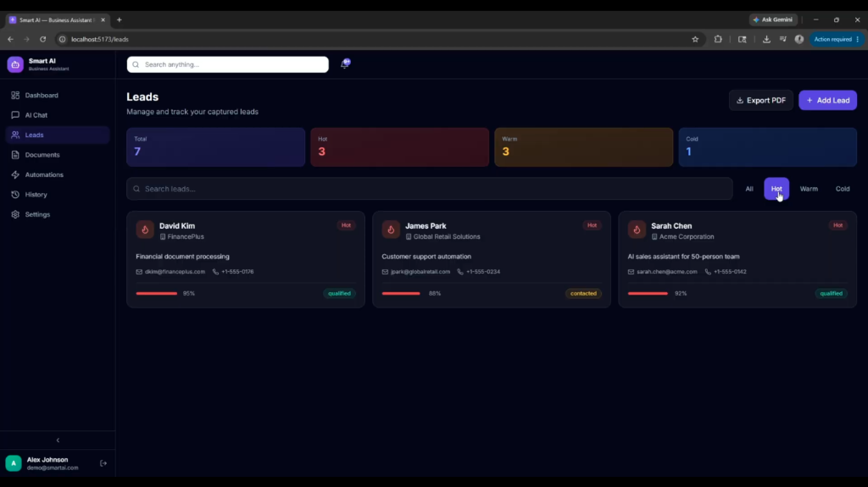Open browser downloads icon
Viewport: 868px width, 487px height.
[x=766, y=39]
